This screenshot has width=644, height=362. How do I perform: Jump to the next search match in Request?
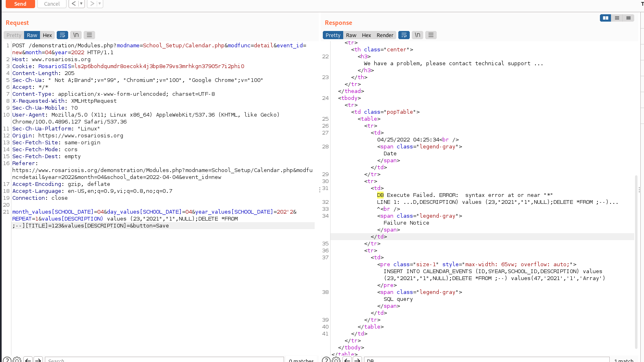tap(38, 360)
